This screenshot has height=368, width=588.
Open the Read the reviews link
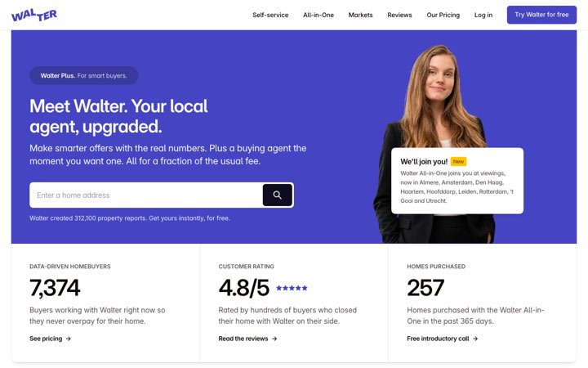click(x=247, y=339)
